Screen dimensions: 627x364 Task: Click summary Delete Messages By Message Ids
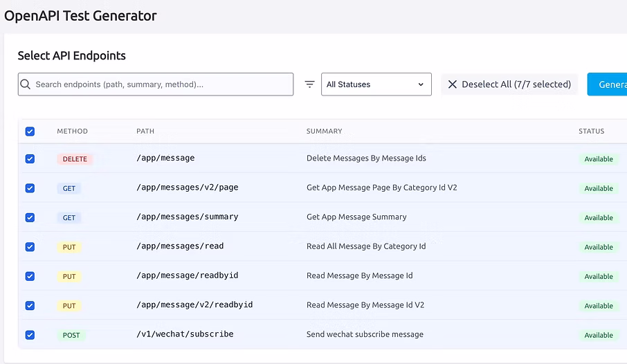(x=366, y=158)
